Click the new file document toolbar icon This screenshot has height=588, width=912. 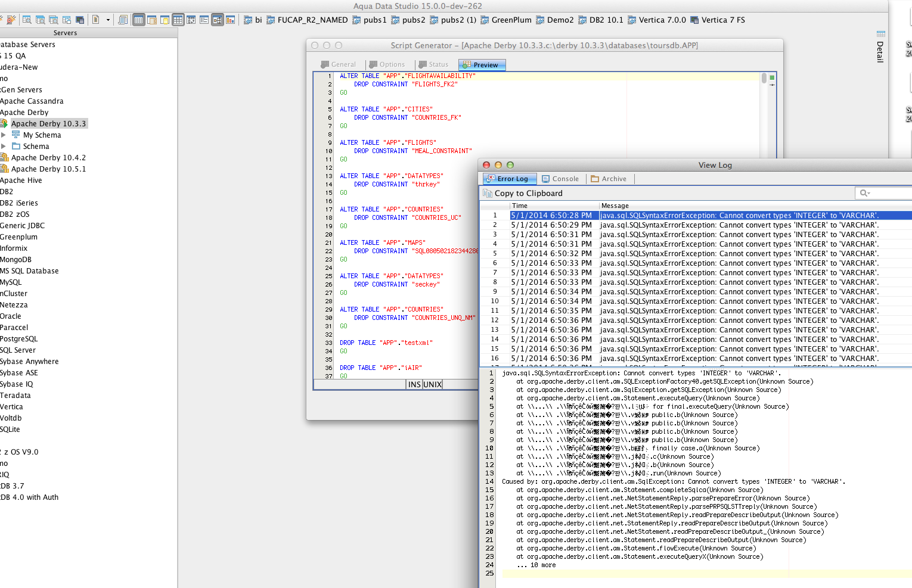(95, 20)
